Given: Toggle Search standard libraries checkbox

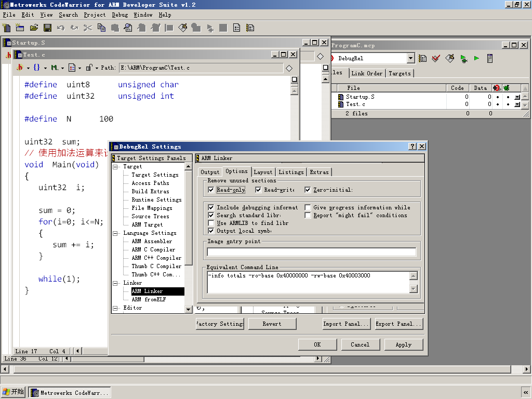Looking at the screenshot, I should pyautogui.click(x=211, y=215).
